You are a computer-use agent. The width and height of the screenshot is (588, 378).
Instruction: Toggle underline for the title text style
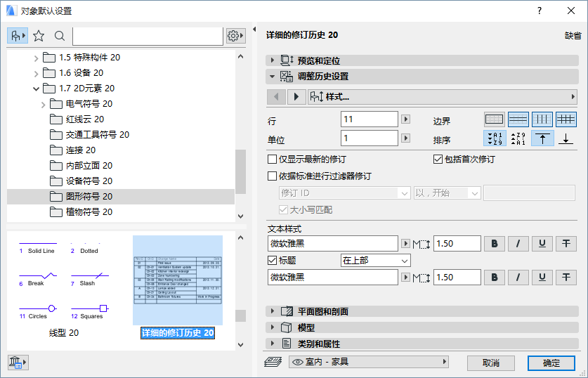point(542,278)
